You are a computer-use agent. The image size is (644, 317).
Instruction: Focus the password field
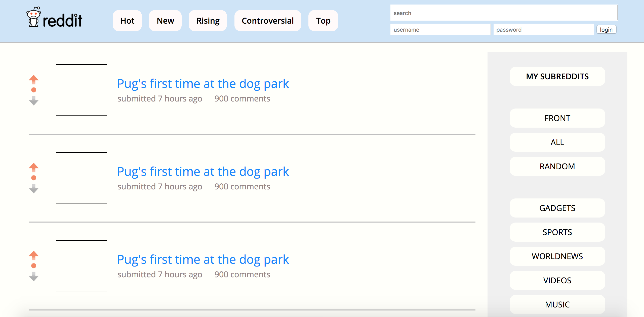click(544, 30)
